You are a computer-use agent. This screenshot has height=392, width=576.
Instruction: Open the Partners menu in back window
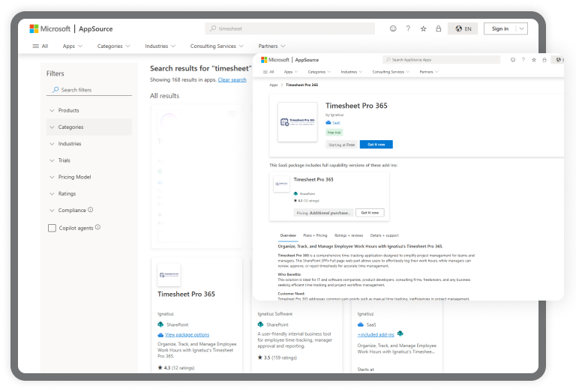(x=271, y=46)
